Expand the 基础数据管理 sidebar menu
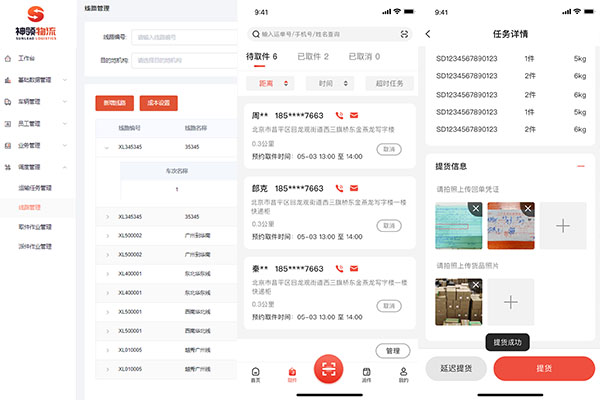600x400 pixels. click(x=65, y=80)
